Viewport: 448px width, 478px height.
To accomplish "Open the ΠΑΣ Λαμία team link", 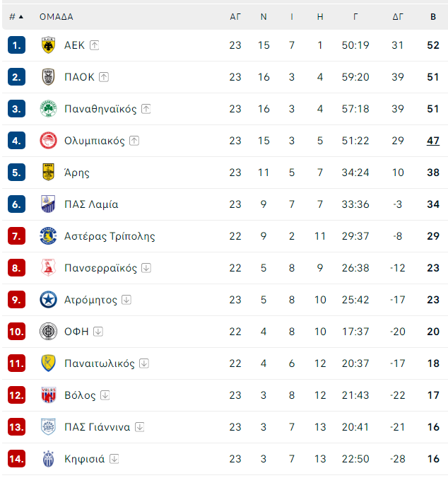I will tap(91, 204).
